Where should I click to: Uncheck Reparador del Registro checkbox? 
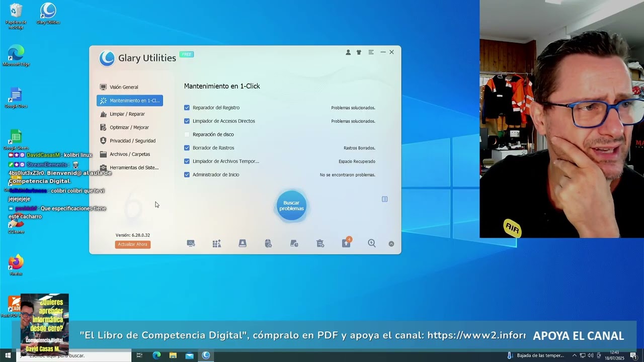point(187,108)
